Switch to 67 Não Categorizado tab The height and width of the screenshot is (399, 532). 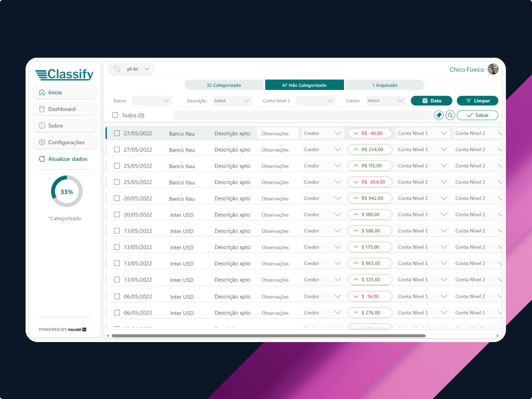coord(304,85)
